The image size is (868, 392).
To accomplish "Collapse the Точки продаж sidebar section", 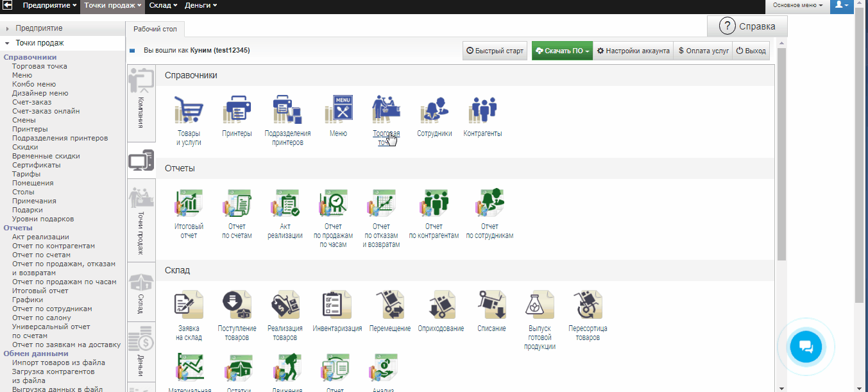I will [39, 43].
